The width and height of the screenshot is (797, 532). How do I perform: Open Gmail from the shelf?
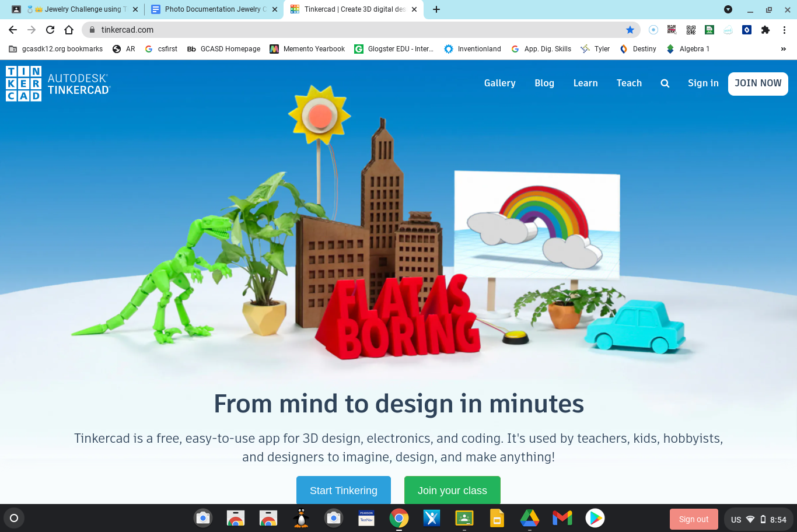(562, 518)
